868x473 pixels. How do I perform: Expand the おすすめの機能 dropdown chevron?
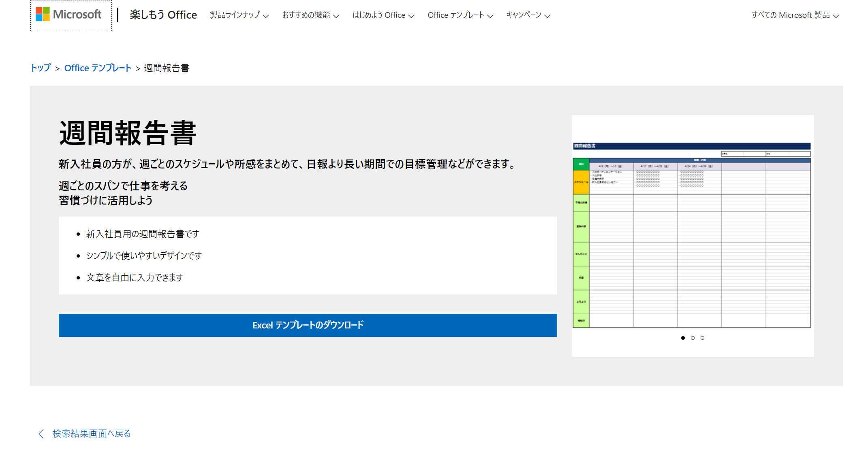click(337, 16)
